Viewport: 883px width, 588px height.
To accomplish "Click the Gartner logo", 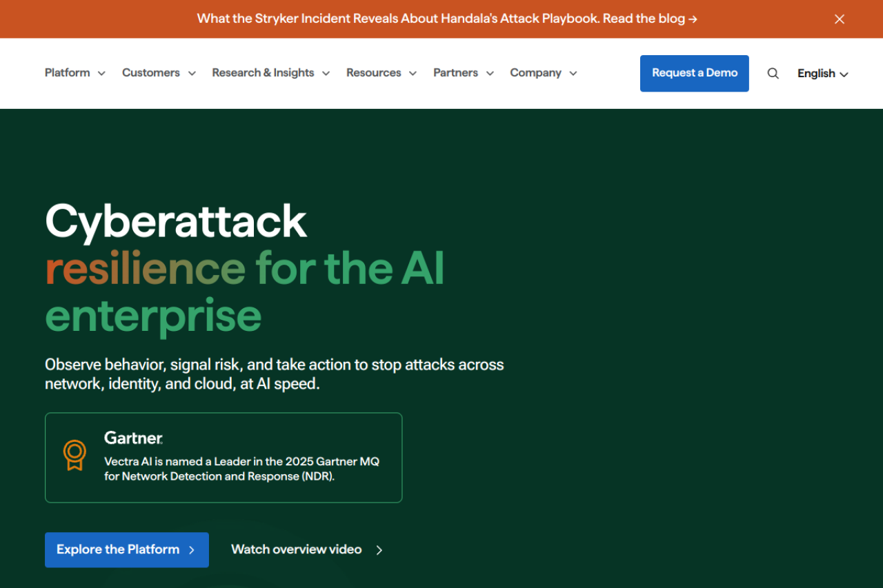I will click(x=133, y=438).
